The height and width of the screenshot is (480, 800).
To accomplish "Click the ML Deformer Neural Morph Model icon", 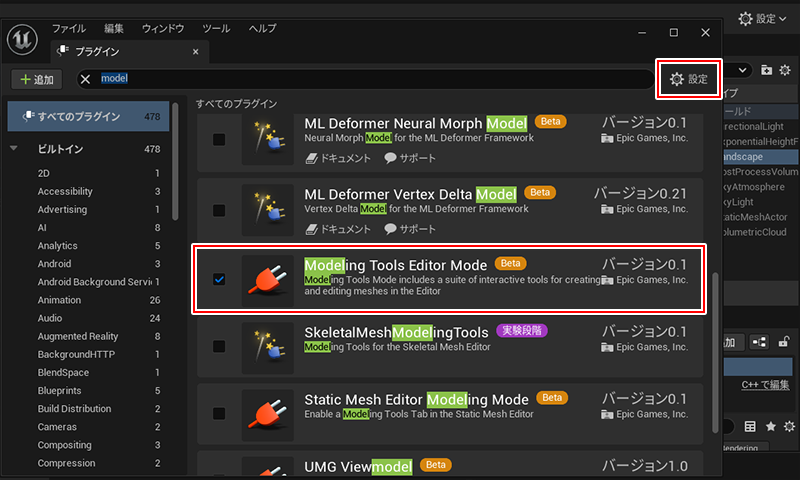I will click(x=267, y=139).
